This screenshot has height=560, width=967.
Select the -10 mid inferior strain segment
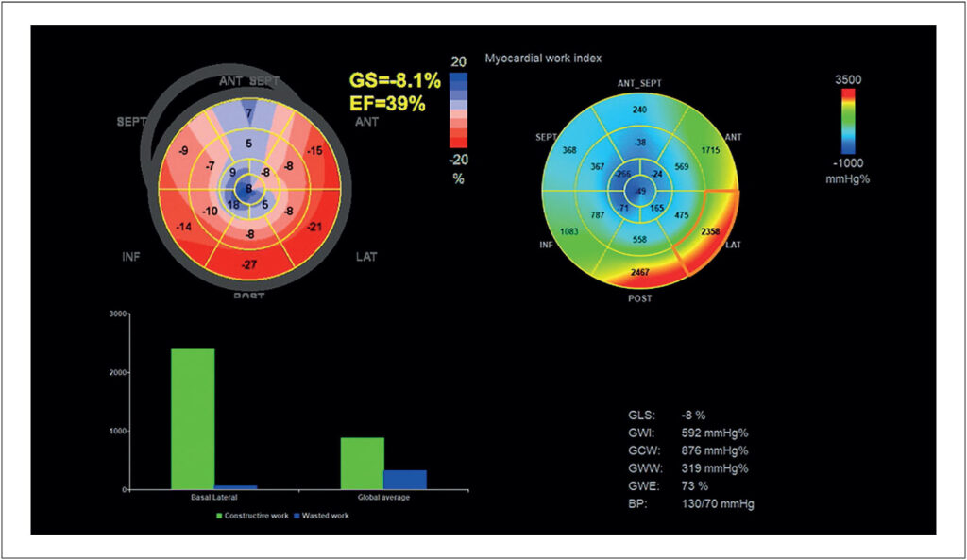coord(210,212)
